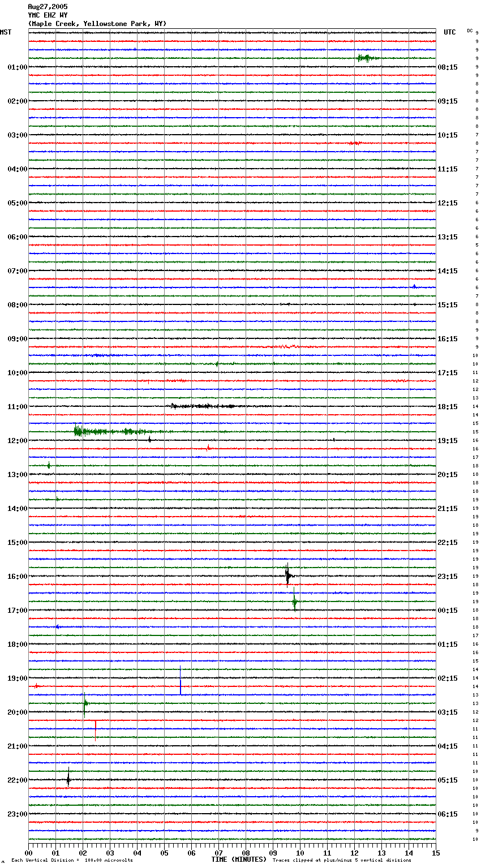Click red spike below the 20:00 trace
481x868 pixels.
(x=96, y=729)
